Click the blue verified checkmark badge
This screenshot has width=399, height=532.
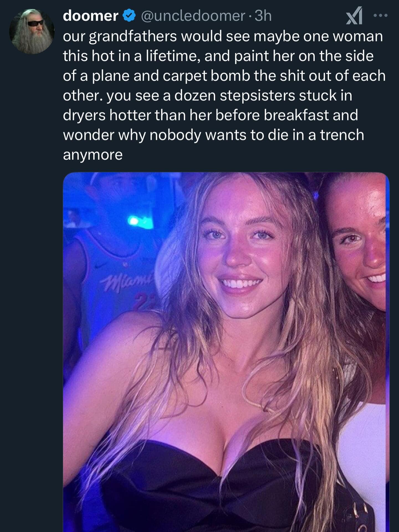pyautogui.click(x=129, y=16)
